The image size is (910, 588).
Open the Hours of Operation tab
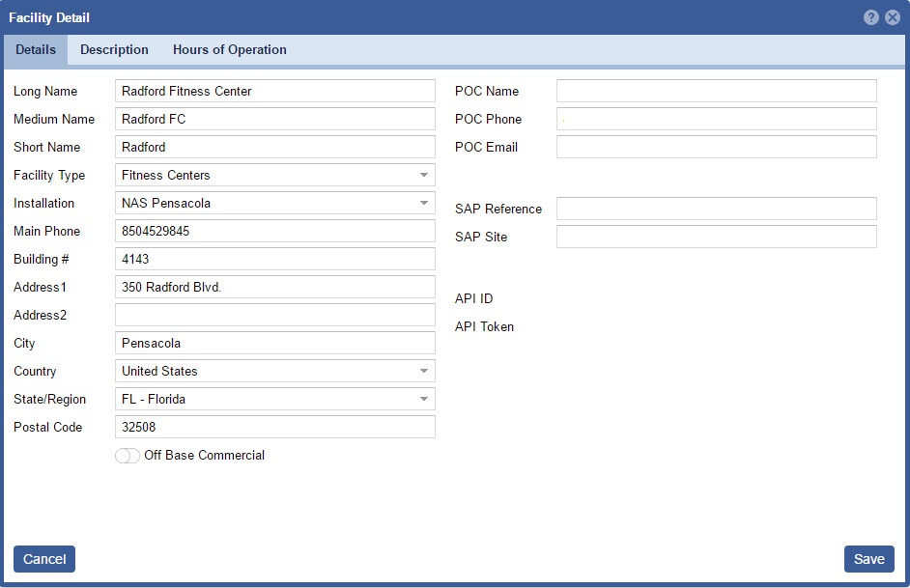[229, 50]
